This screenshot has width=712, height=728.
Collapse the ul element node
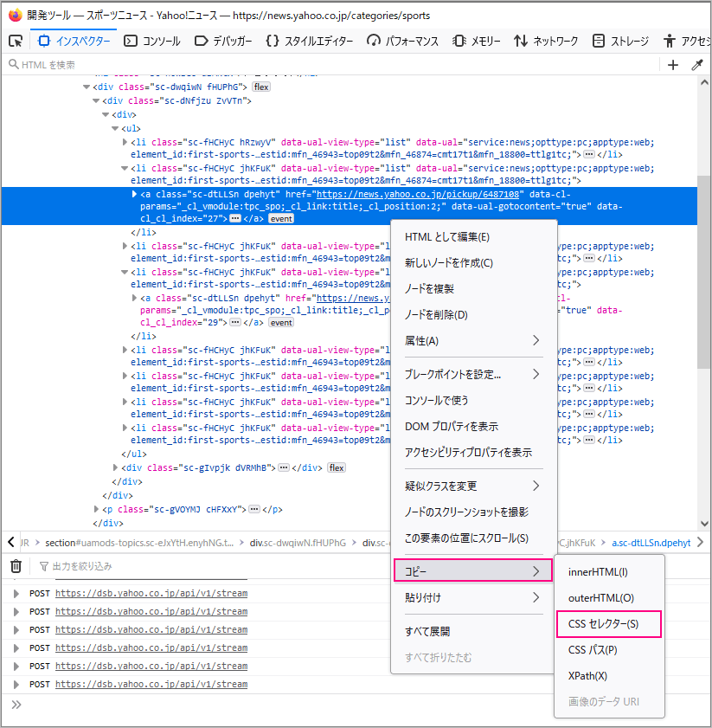click(115, 129)
